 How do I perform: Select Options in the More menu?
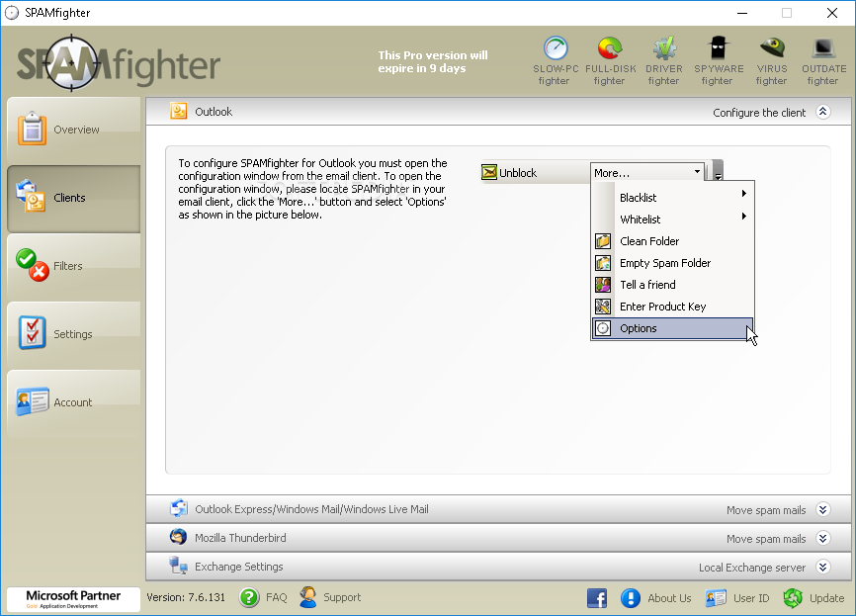point(672,328)
